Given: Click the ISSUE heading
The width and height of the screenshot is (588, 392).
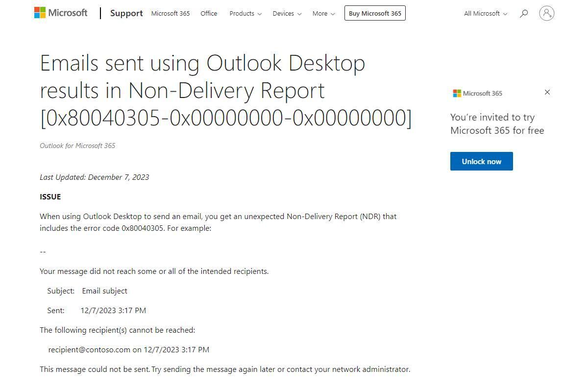Looking at the screenshot, I should point(50,196).
